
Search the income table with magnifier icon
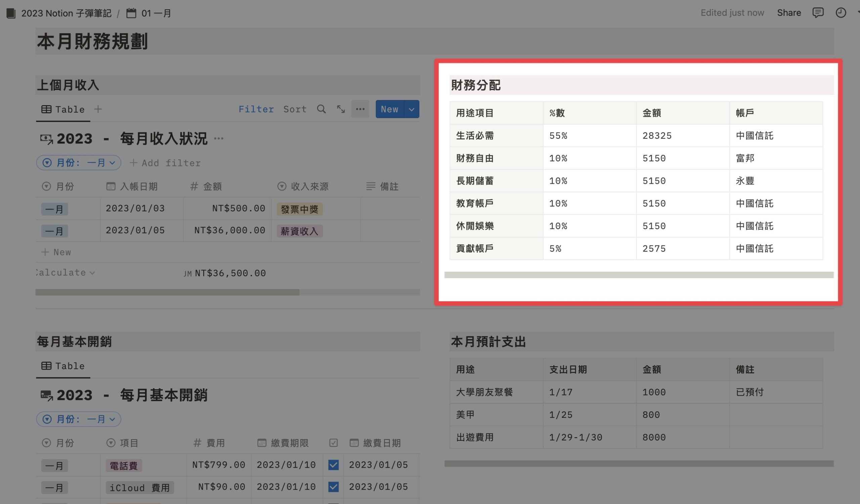click(x=321, y=109)
